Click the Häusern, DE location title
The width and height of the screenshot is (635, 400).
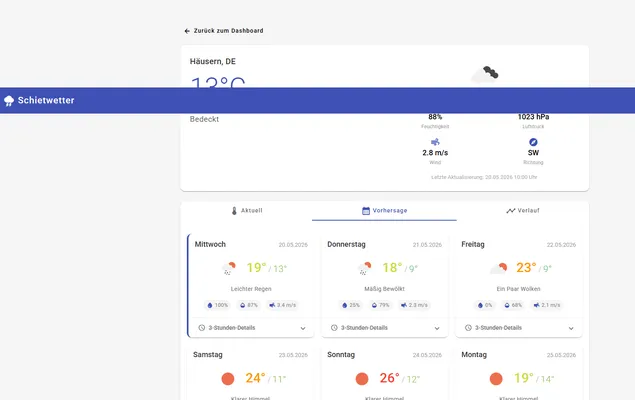tap(213, 62)
